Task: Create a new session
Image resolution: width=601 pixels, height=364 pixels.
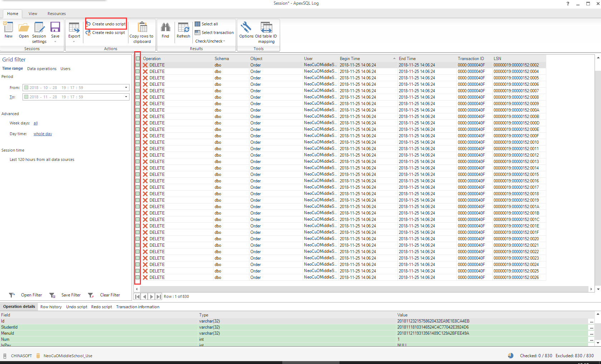Action: point(8,30)
